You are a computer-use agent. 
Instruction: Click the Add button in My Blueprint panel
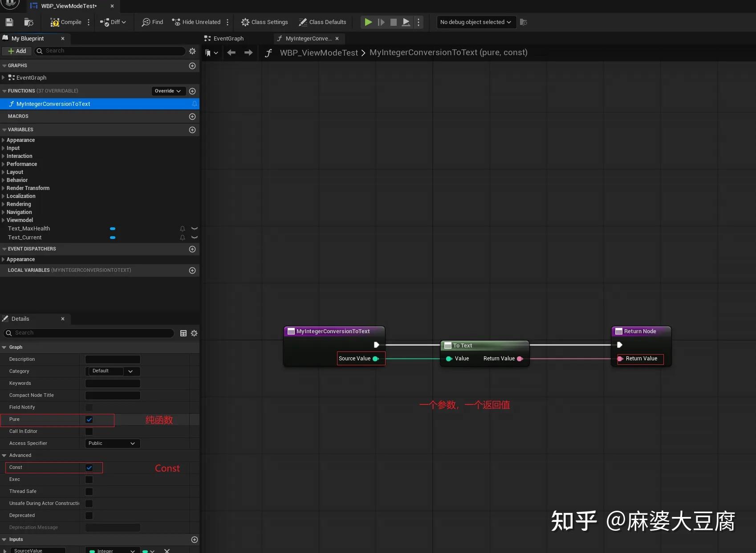click(16, 51)
